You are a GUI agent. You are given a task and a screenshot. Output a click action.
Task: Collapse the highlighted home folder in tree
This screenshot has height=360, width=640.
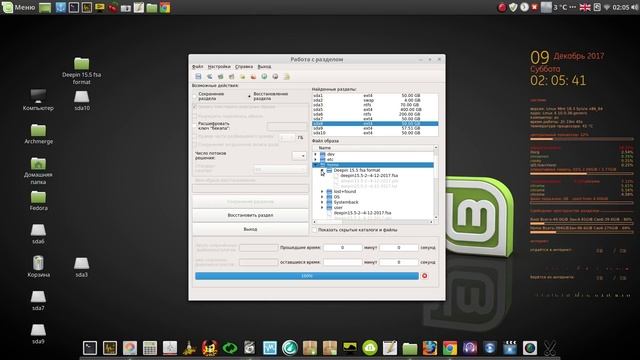[x=316, y=165]
